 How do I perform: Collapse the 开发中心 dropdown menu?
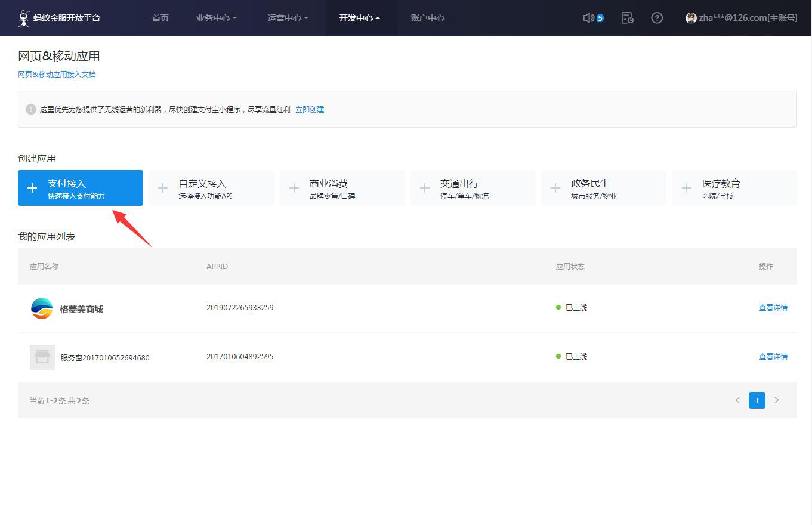tap(359, 18)
